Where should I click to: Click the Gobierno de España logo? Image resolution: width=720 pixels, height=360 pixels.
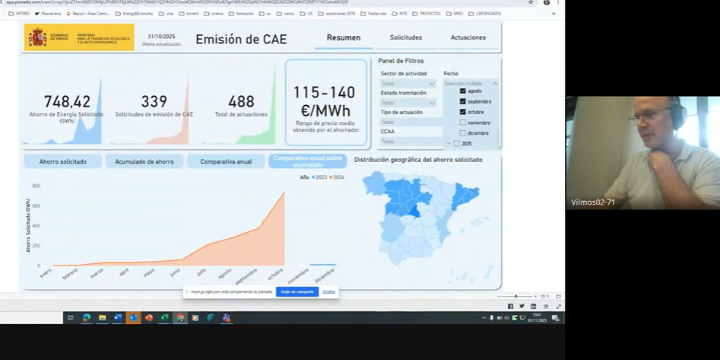79,37
